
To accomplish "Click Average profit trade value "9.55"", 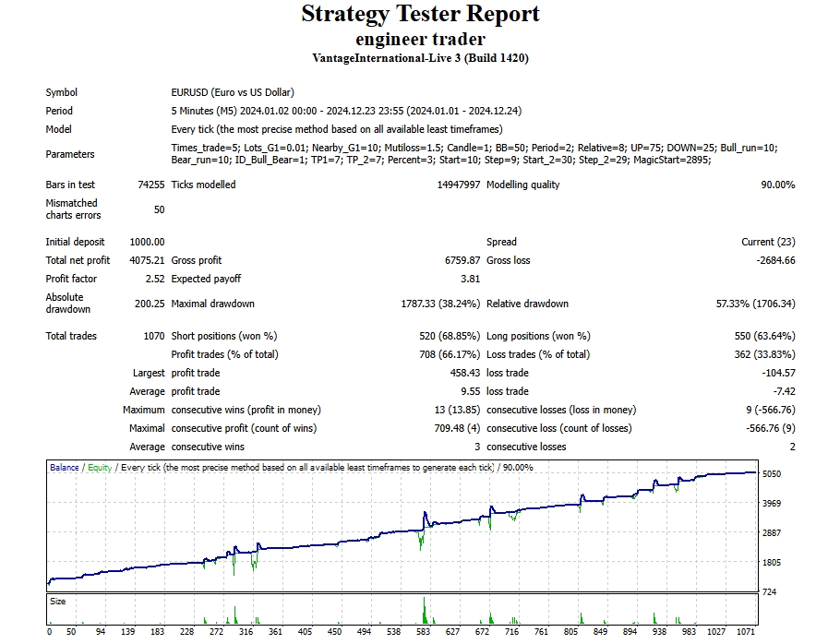I will click(x=471, y=391).
